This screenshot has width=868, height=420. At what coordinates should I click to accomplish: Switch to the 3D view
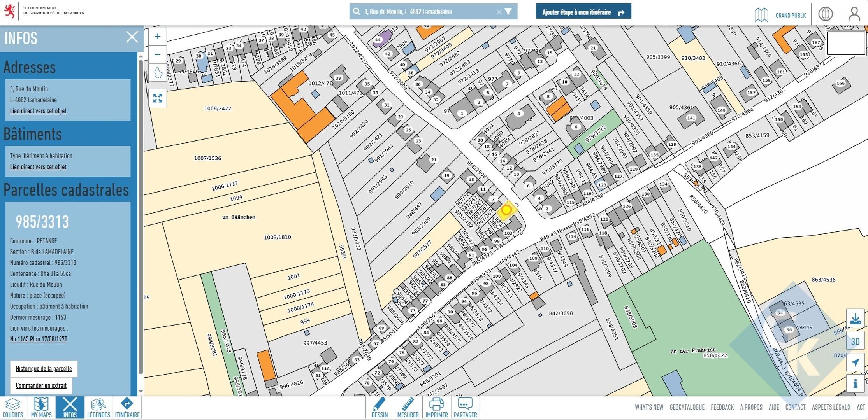point(855,341)
